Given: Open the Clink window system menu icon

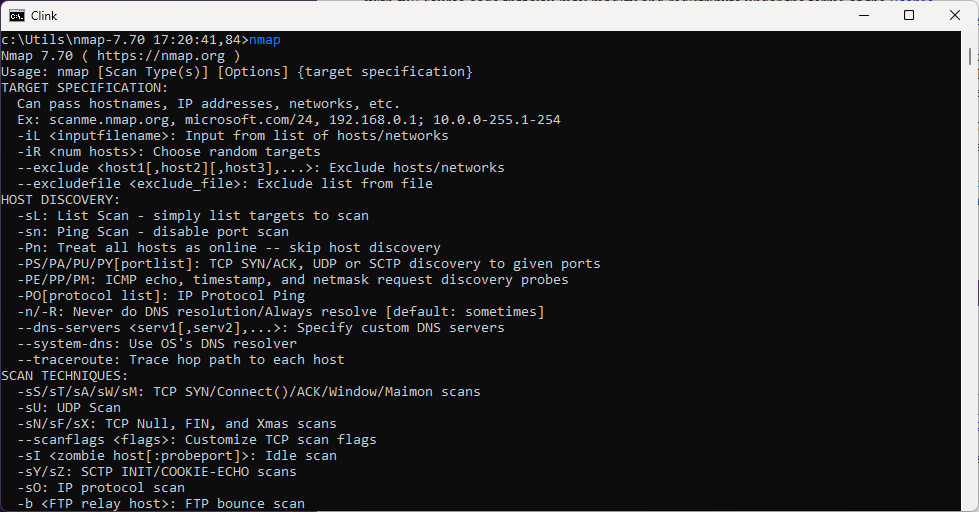Looking at the screenshot, I should tap(17, 15).
